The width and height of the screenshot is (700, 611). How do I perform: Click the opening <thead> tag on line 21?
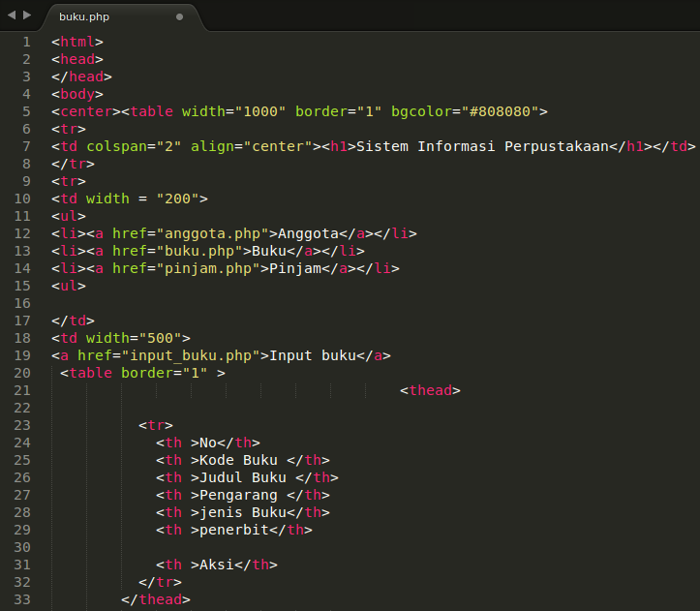(x=430, y=390)
